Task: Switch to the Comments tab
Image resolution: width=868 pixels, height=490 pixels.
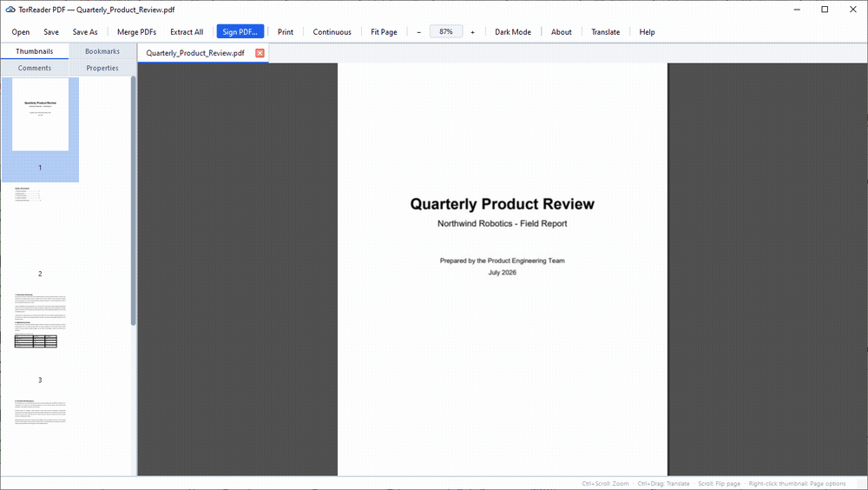Action: [35, 68]
